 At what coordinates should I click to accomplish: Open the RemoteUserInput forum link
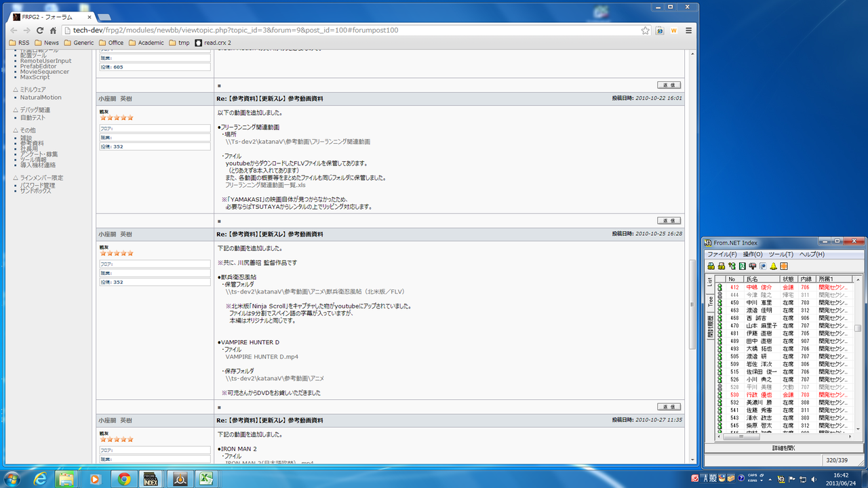45,61
